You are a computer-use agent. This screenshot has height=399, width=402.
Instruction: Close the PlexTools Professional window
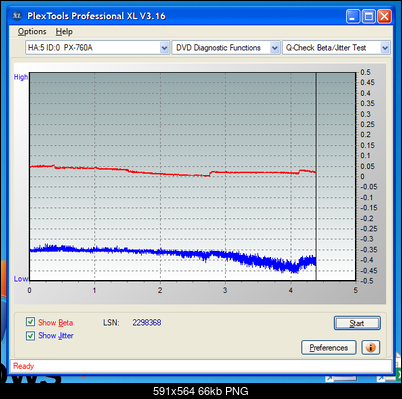384,16
